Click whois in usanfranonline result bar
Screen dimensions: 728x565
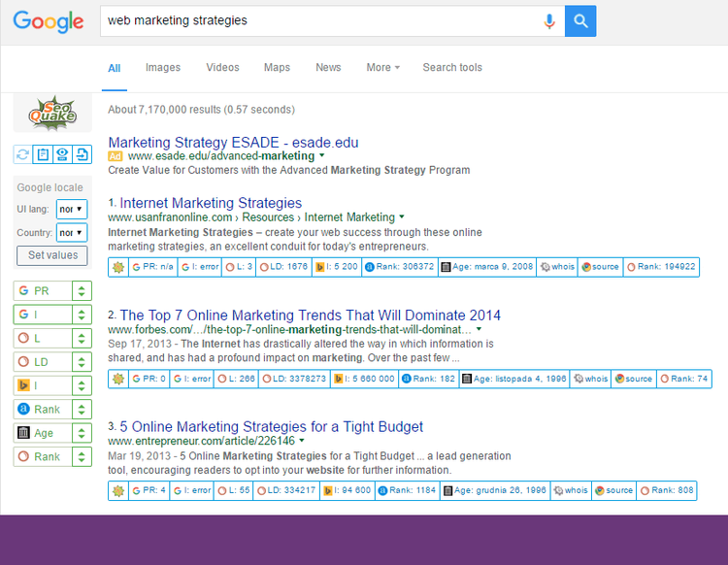557,267
